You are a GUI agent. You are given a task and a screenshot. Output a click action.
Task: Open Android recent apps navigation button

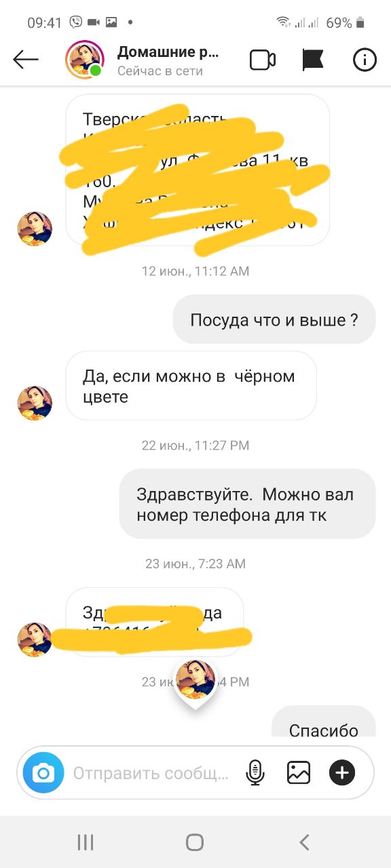pyautogui.click(x=86, y=842)
